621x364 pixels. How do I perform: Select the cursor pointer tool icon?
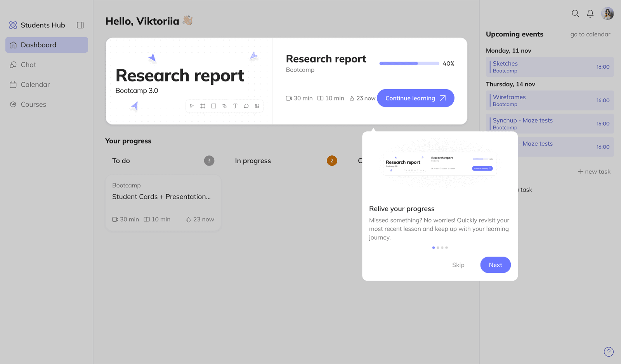pos(192,106)
